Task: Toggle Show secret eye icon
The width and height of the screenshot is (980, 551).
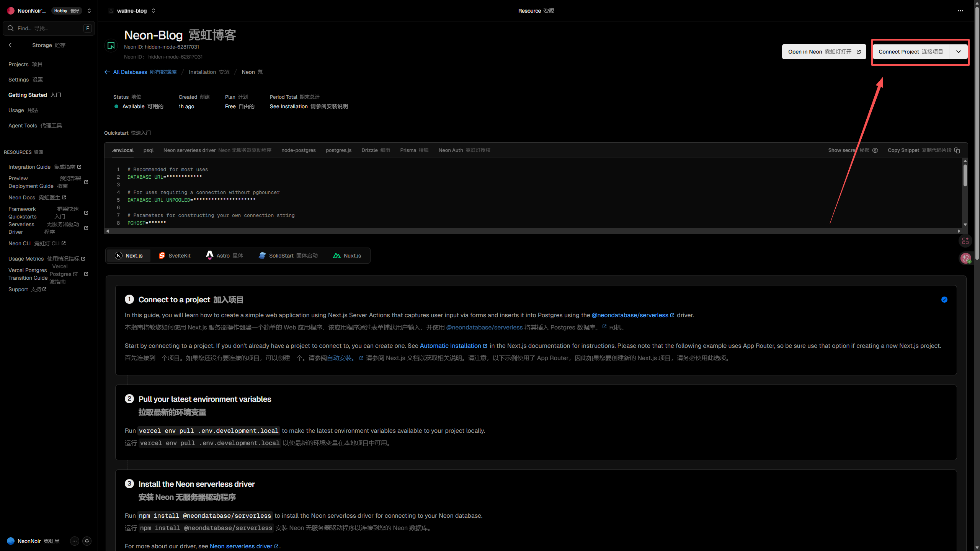Action: point(875,150)
